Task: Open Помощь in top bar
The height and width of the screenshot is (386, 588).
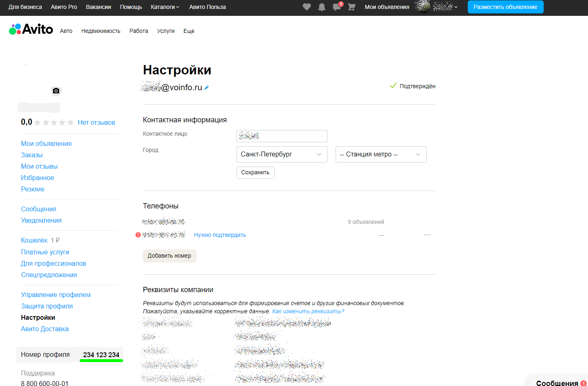Action: [x=131, y=7]
